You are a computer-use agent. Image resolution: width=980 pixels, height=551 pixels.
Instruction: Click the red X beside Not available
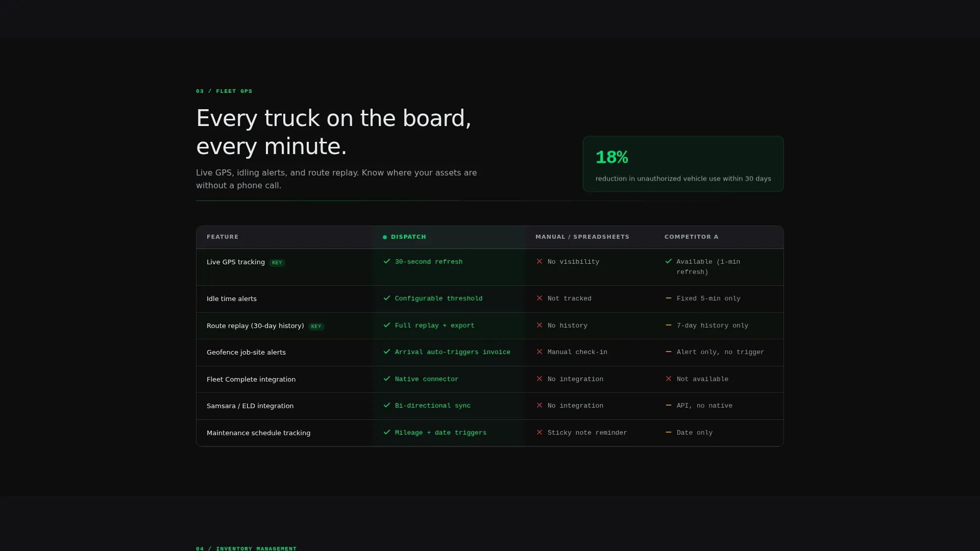[669, 379]
